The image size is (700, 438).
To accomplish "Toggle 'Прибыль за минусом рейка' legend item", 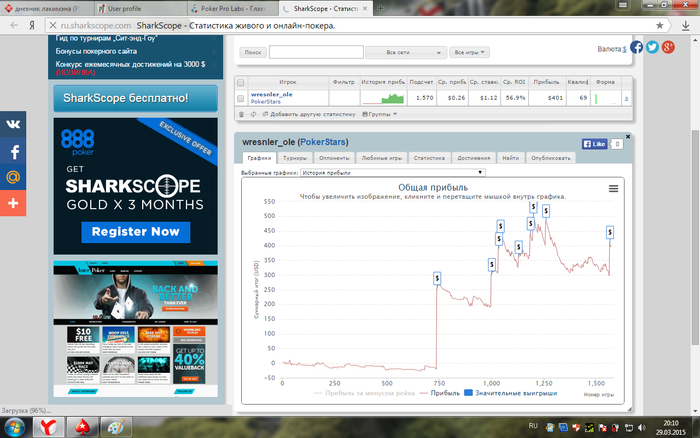I will tap(364, 393).
